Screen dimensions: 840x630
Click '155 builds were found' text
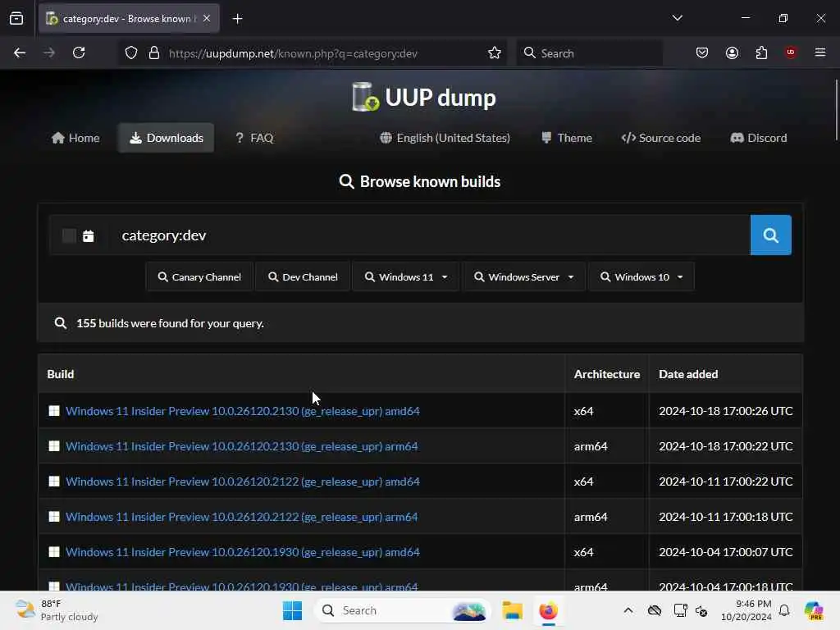click(170, 323)
